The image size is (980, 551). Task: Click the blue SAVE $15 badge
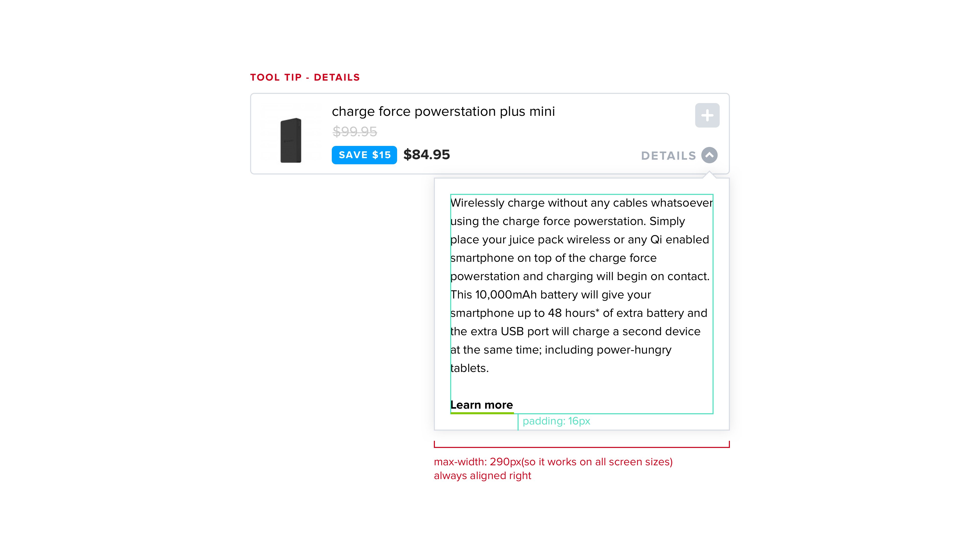364,155
